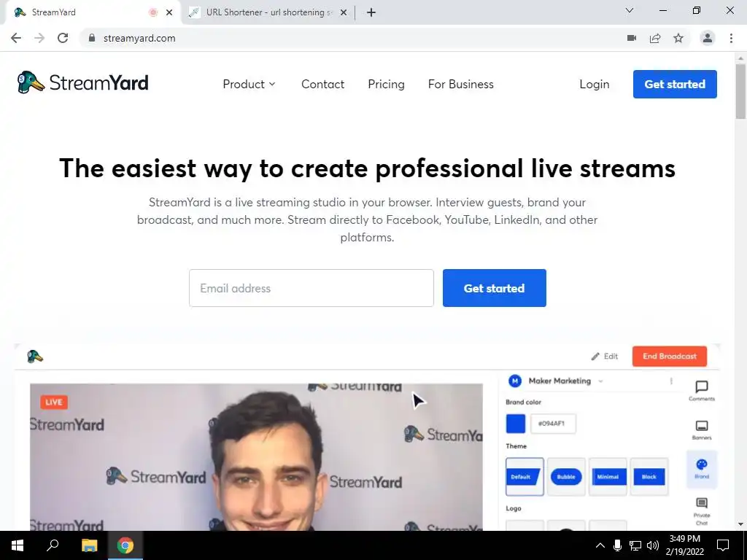Share this page via the share icon
747x560 pixels.
tap(655, 38)
